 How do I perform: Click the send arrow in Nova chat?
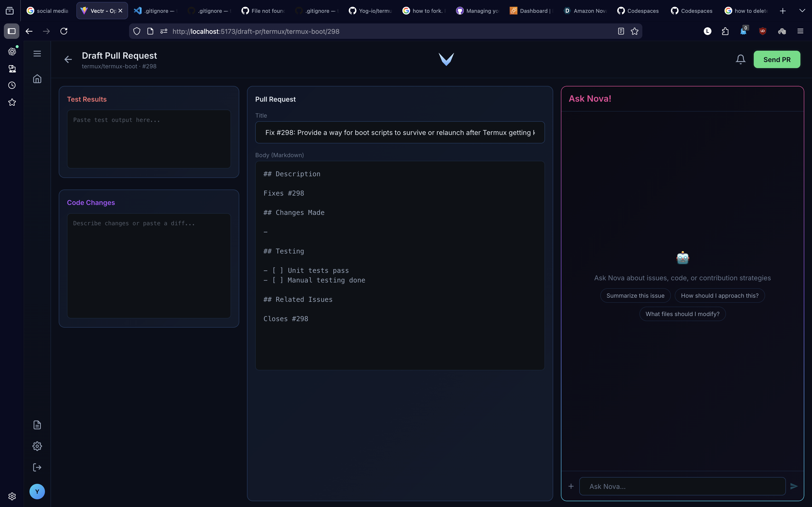(x=794, y=486)
